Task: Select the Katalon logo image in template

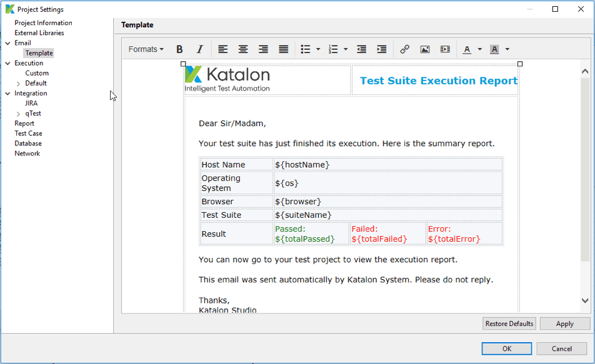Action: tap(227, 79)
